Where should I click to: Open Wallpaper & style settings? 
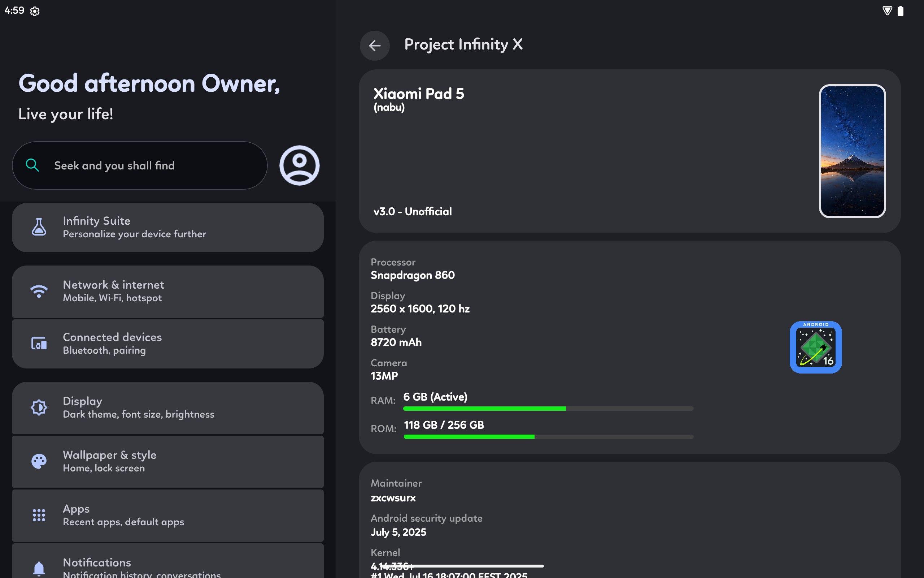tap(167, 461)
